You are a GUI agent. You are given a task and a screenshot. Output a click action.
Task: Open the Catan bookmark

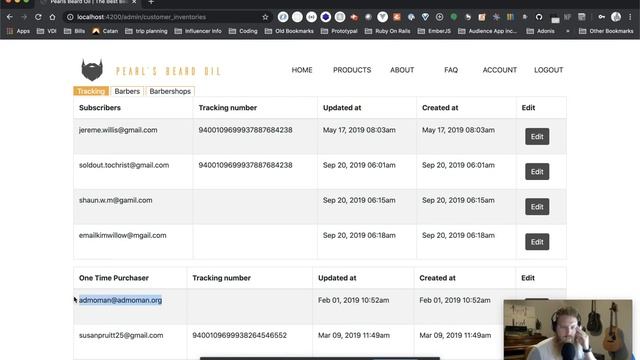pos(105,31)
